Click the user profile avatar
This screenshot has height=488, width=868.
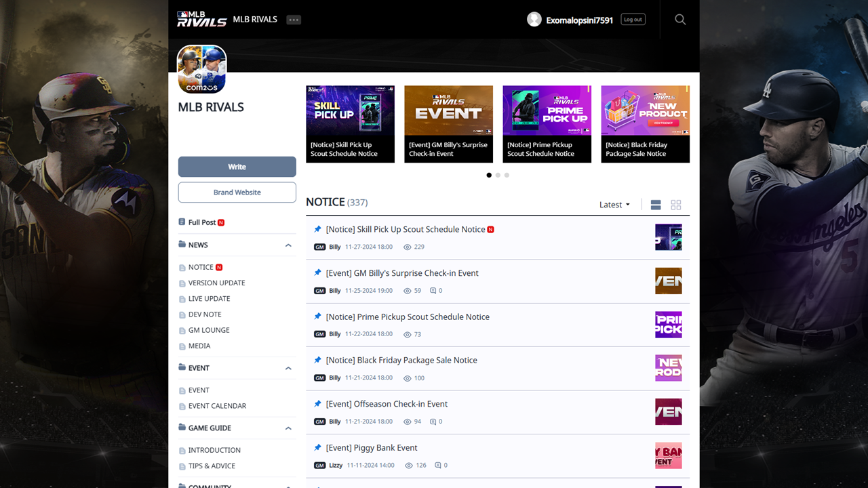[x=534, y=20]
